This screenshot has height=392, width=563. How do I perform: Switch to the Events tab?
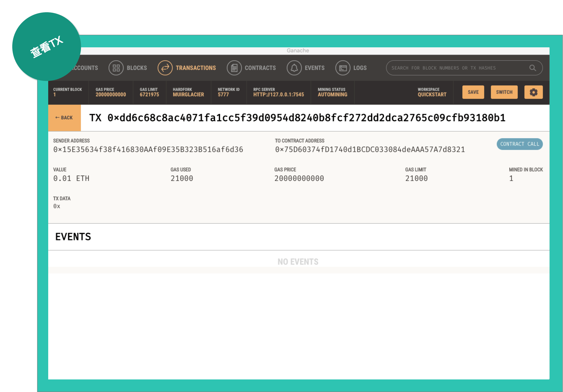(x=306, y=68)
